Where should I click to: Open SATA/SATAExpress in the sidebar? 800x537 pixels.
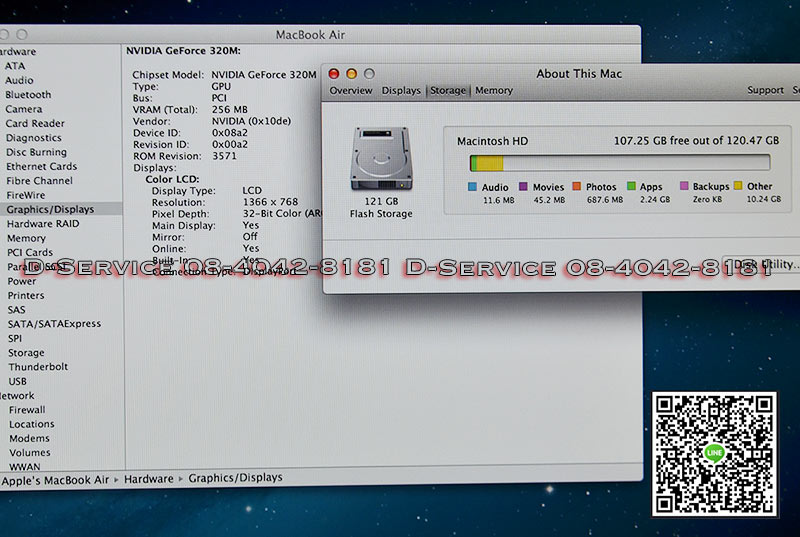(55, 323)
